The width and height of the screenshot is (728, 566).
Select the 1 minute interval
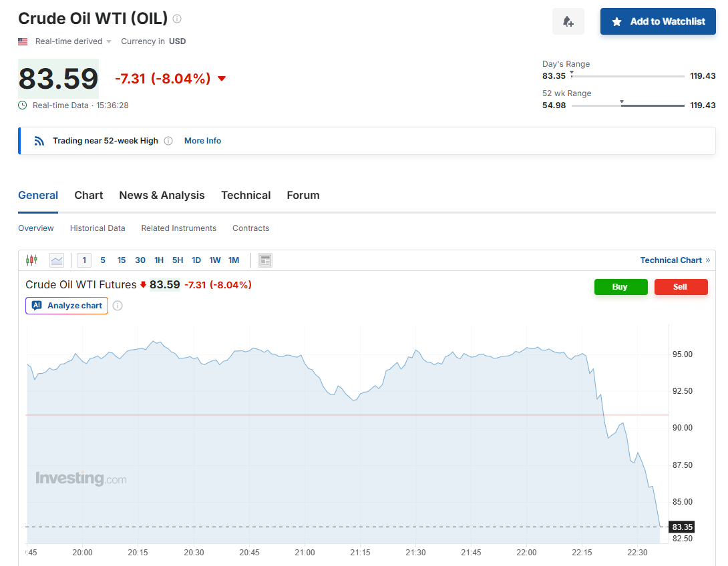(x=84, y=260)
